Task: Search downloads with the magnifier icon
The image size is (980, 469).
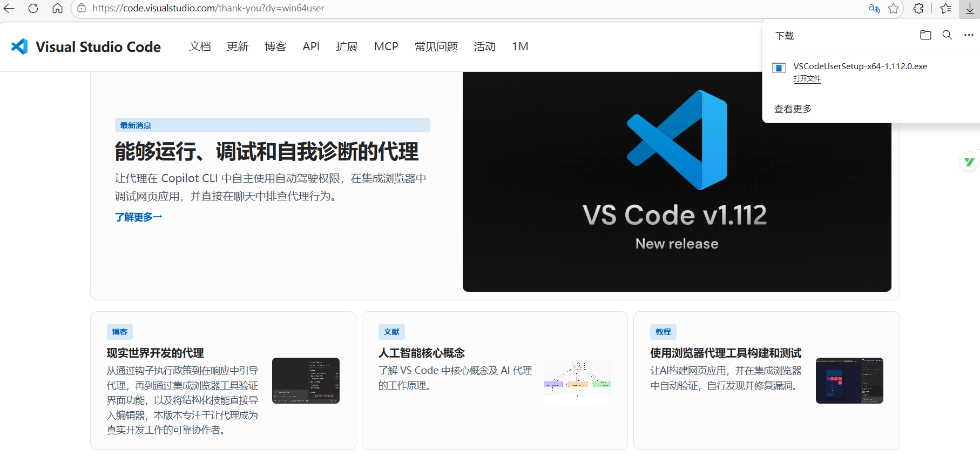Action: 947,35
